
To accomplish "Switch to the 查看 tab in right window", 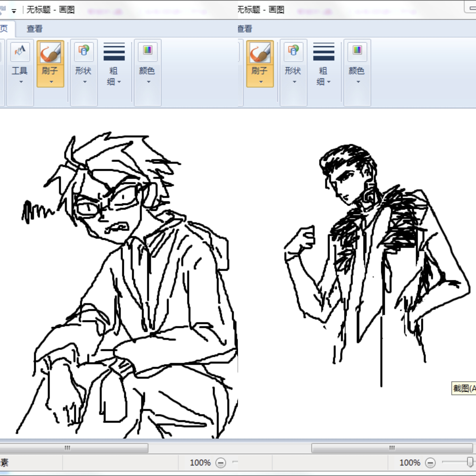I will (x=245, y=29).
